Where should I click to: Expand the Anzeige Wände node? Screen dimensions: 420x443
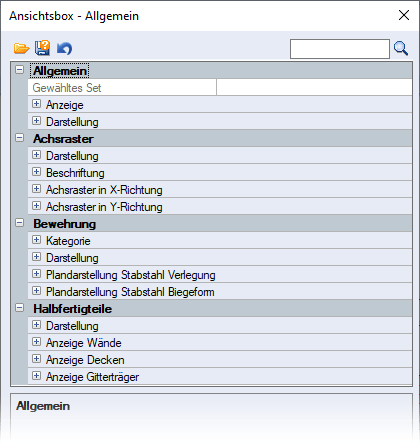coord(37,342)
